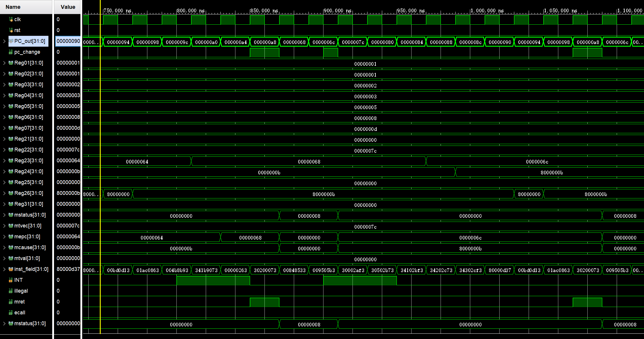Select the mepc[31:0] signal row
Viewport: 644px width, 339px height.
[27, 237]
